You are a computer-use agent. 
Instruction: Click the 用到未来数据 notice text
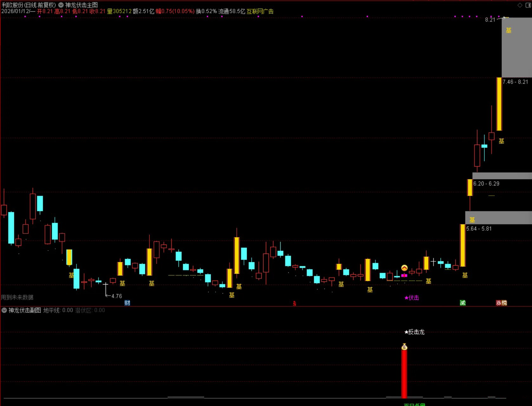(x=17, y=297)
